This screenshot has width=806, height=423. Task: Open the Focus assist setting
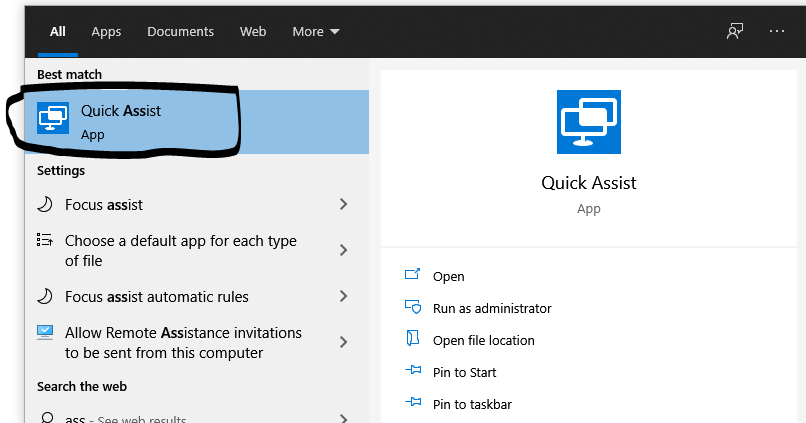pyautogui.click(x=104, y=205)
